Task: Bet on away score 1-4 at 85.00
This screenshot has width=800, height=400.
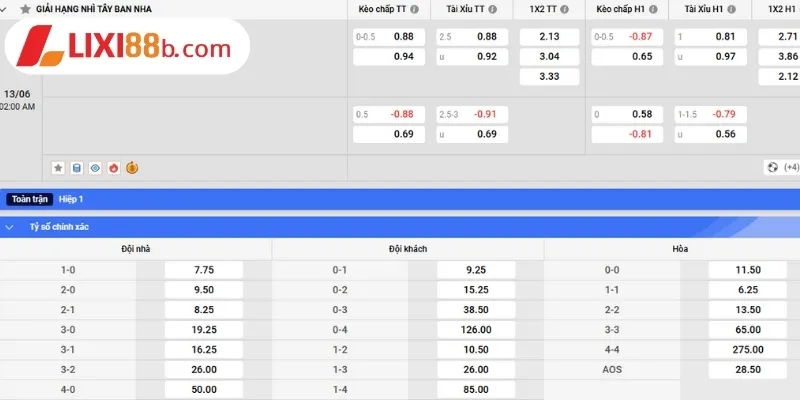Action: pos(476,389)
